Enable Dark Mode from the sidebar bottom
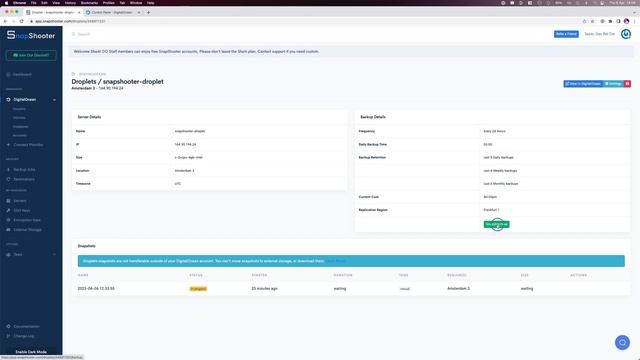The image size is (640, 360). 31,352
